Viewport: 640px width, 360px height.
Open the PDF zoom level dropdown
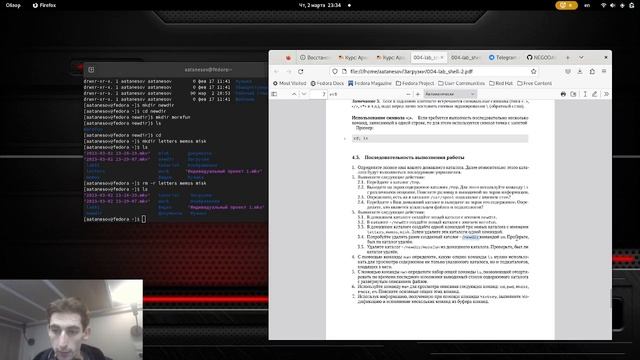click(x=449, y=94)
